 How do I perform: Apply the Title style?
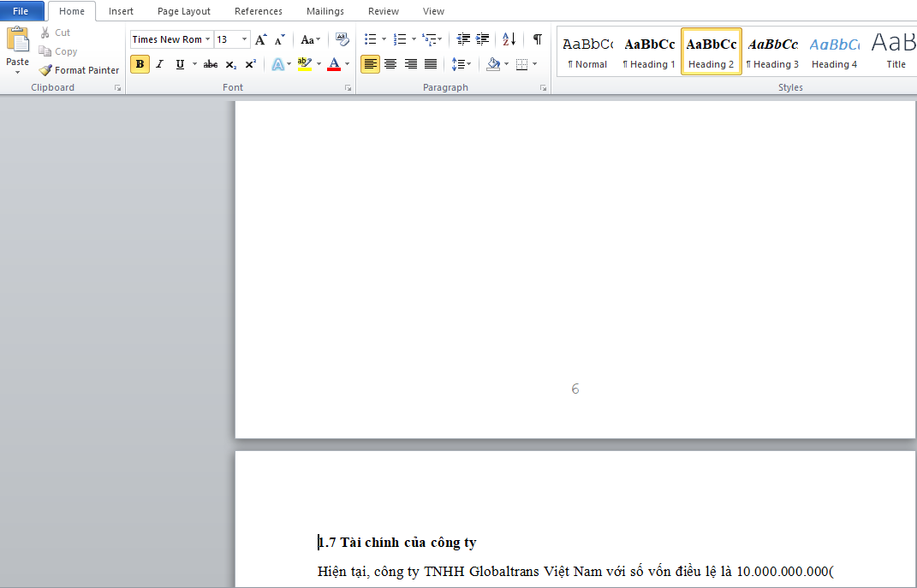895,51
